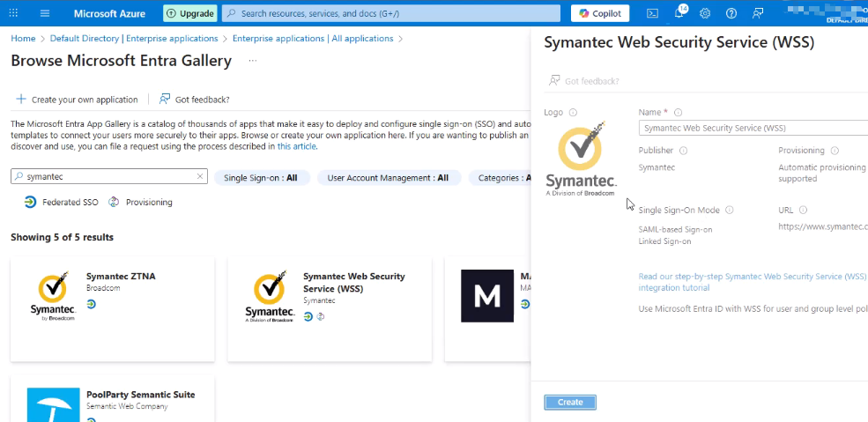Viewport: 868px width, 422px height.
Task: Open the hamburger portal menu
Action: click(45, 13)
